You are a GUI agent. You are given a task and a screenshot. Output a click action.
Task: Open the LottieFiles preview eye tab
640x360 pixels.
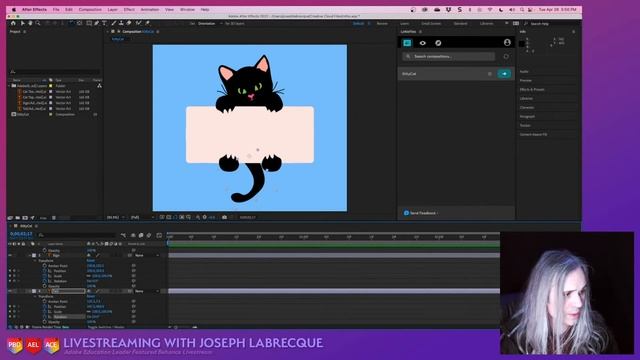[x=422, y=43]
